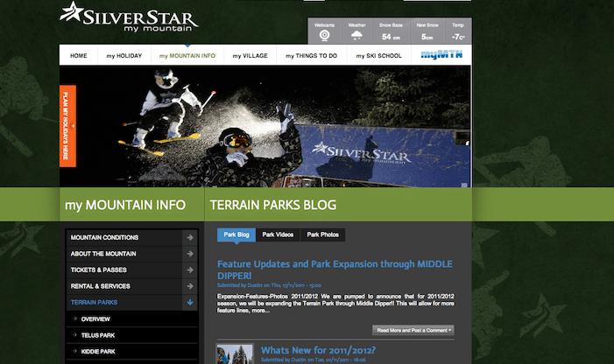Click the my MOUNTAIN INFO section heading

click(x=125, y=206)
